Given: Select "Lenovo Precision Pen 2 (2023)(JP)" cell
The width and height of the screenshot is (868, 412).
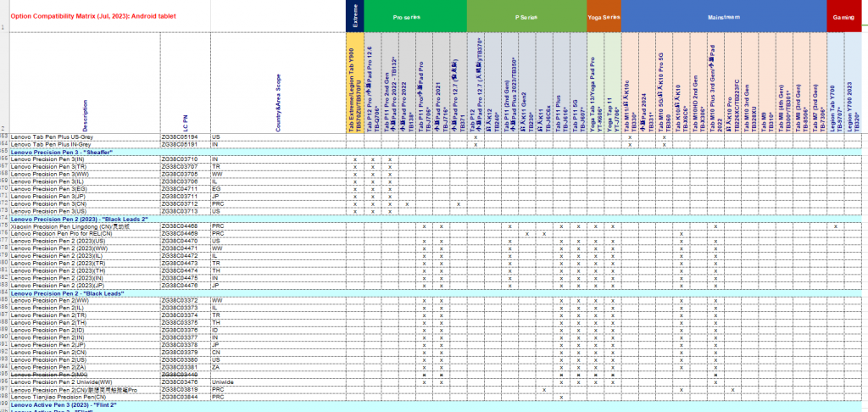Looking at the screenshot, I should (86, 285).
